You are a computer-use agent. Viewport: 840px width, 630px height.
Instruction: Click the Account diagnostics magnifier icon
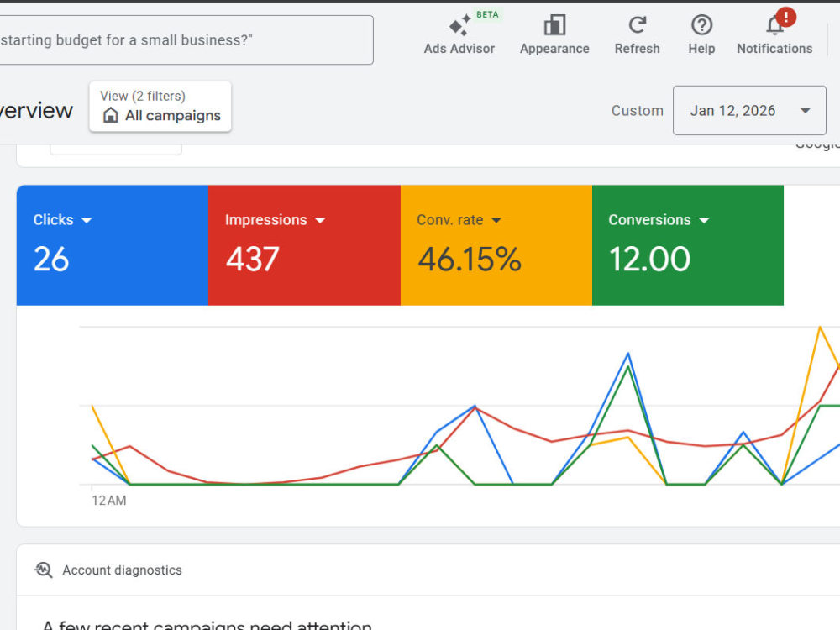[44, 570]
